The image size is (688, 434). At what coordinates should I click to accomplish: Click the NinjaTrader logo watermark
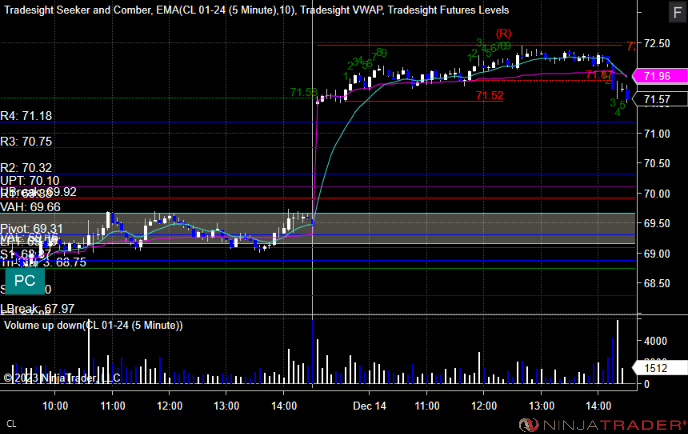click(602, 425)
